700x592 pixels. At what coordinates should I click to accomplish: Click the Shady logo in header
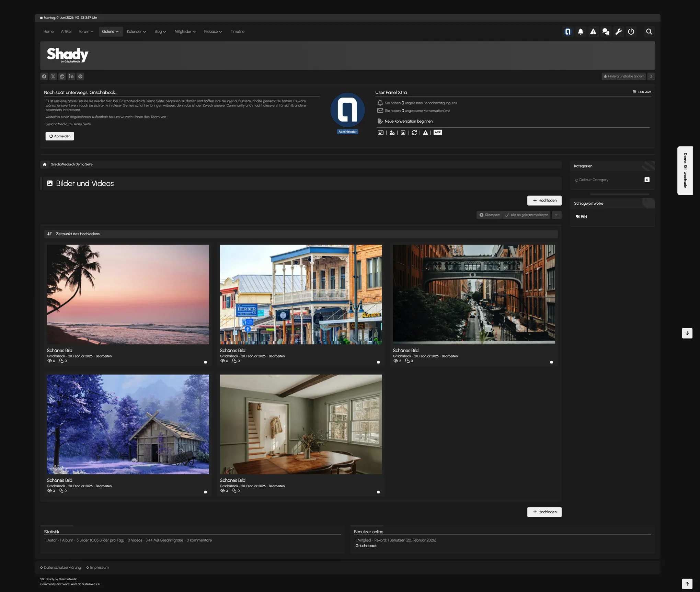pyautogui.click(x=68, y=55)
